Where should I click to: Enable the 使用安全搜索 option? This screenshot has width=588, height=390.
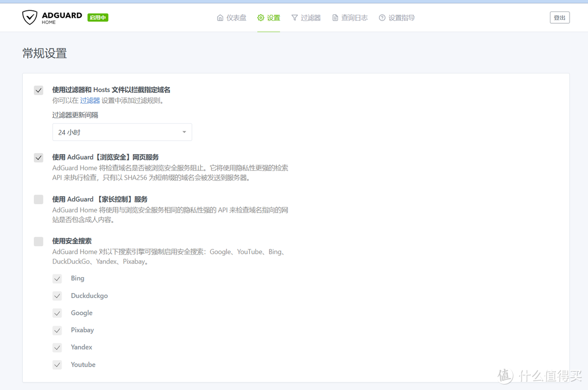coord(38,241)
